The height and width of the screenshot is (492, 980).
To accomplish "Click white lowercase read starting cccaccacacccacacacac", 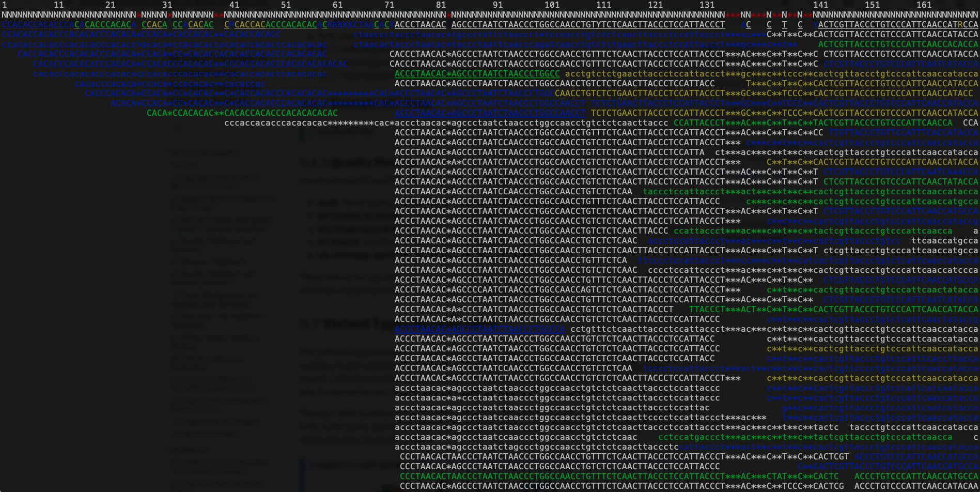I will click(446, 122).
